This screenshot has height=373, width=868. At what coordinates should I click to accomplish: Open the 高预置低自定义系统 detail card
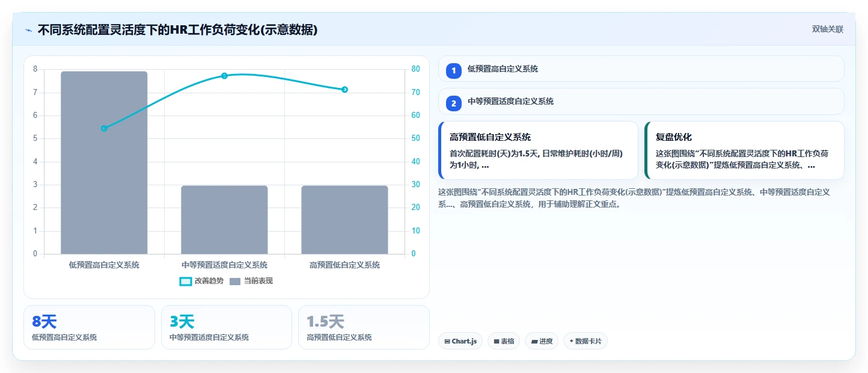538,150
